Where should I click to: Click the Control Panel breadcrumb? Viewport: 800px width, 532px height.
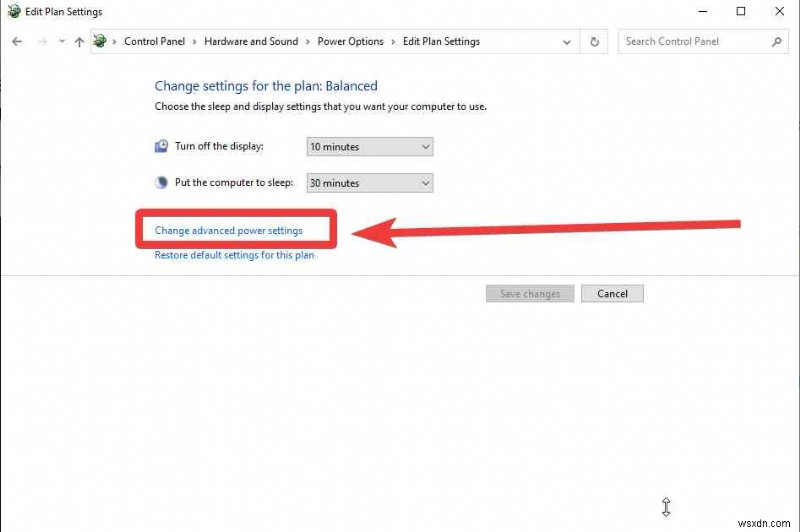tap(155, 41)
